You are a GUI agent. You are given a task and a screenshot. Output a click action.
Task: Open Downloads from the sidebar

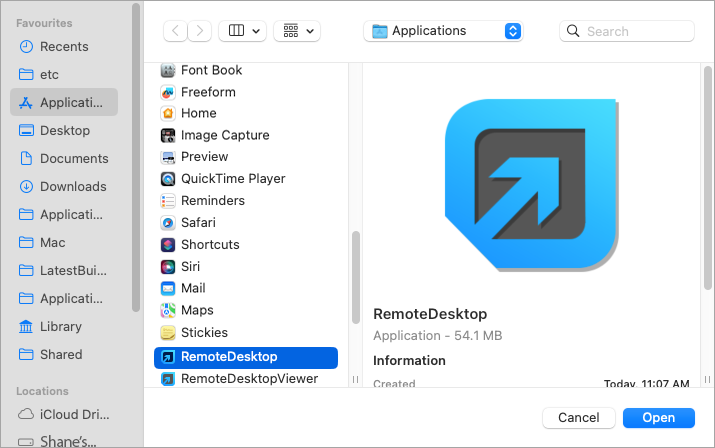pyautogui.click(x=72, y=187)
